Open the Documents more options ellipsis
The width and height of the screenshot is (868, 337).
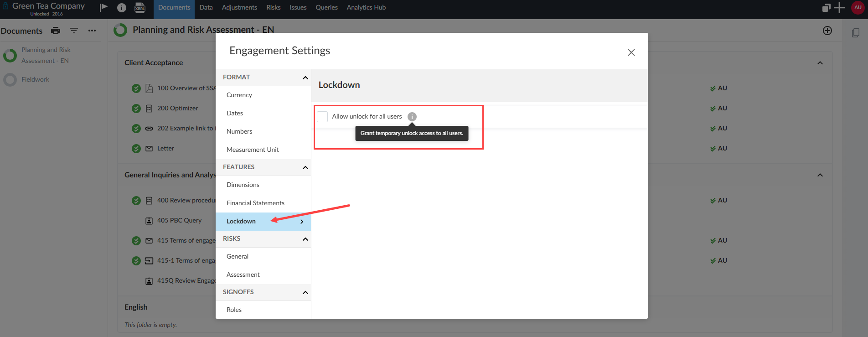[92, 31]
